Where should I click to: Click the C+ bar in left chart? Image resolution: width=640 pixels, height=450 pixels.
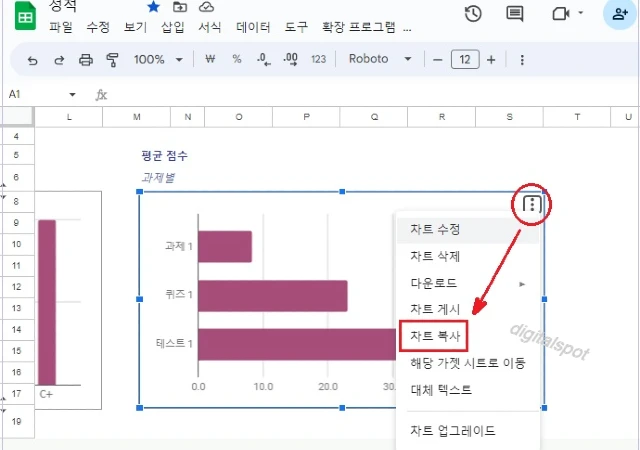click(x=47, y=302)
